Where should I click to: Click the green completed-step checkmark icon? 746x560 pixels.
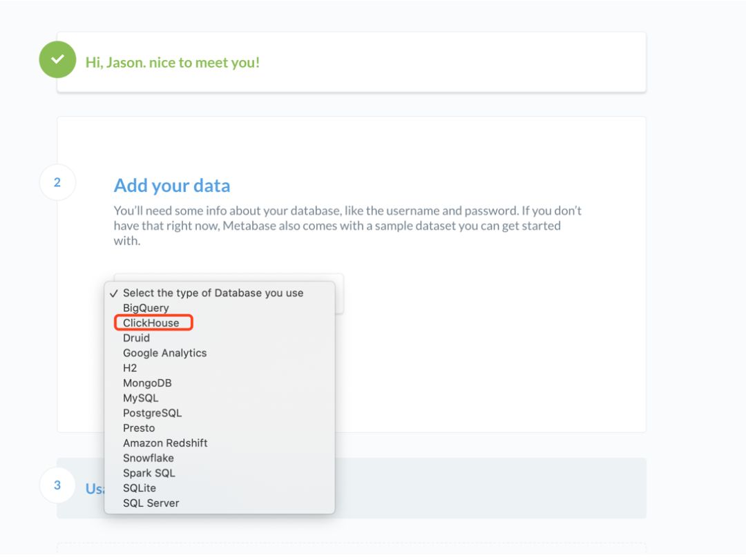pos(58,60)
